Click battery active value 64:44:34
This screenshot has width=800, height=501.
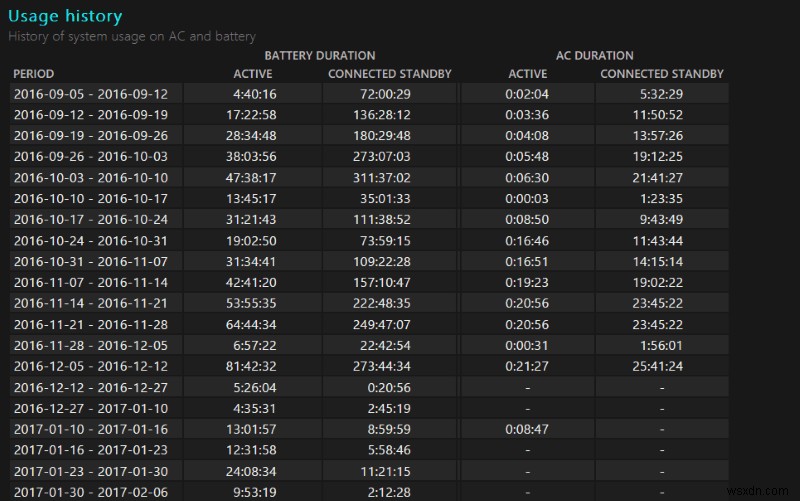point(252,325)
